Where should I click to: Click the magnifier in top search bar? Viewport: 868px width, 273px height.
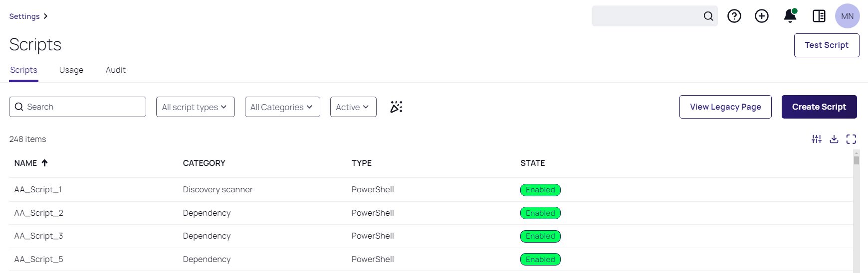tap(708, 16)
